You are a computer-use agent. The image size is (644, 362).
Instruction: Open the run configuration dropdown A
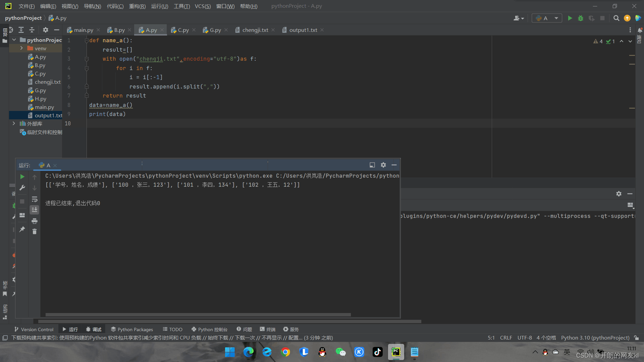[x=547, y=18]
